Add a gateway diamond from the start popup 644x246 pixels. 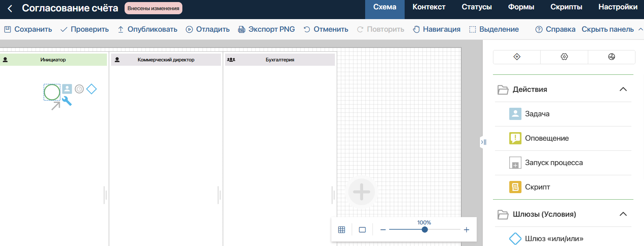[x=92, y=89]
